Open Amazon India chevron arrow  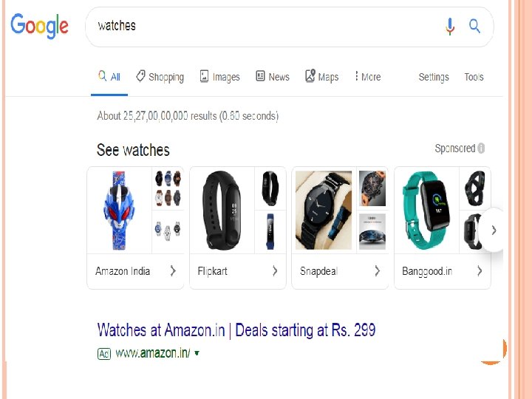[173, 270]
